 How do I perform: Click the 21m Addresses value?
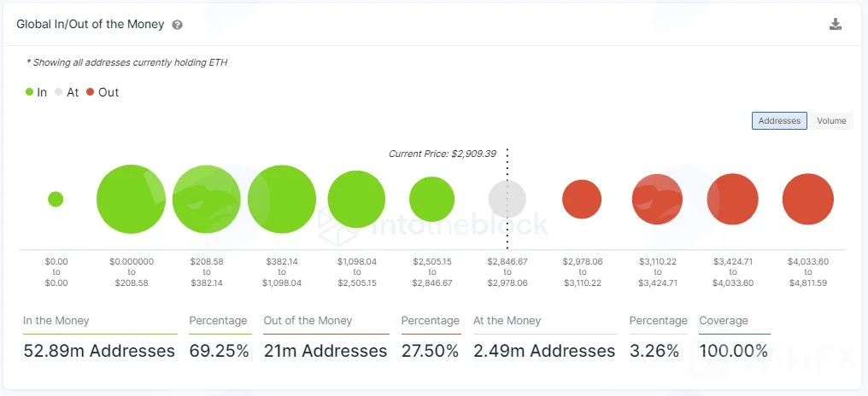pos(325,351)
